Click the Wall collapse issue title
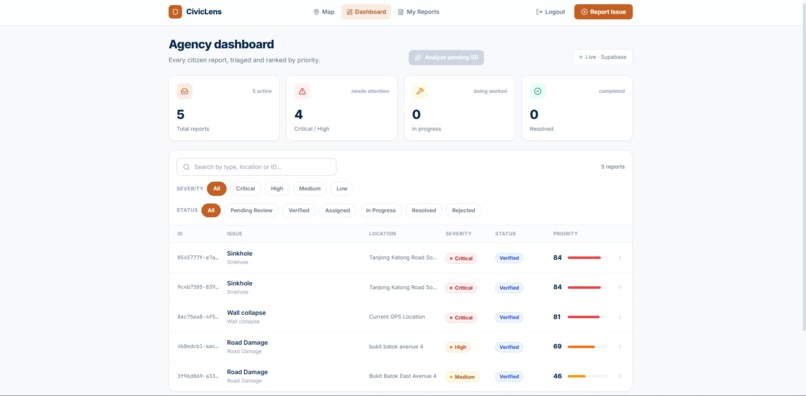Screen dimensions: 806x396 [246, 313]
